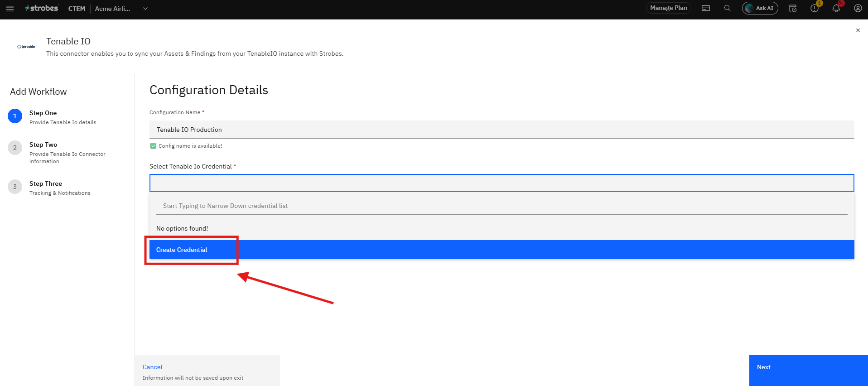Open the Select Tenable Io Credential dropdown
868x386 pixels.
pyautogui.click(x=502, y=183)
